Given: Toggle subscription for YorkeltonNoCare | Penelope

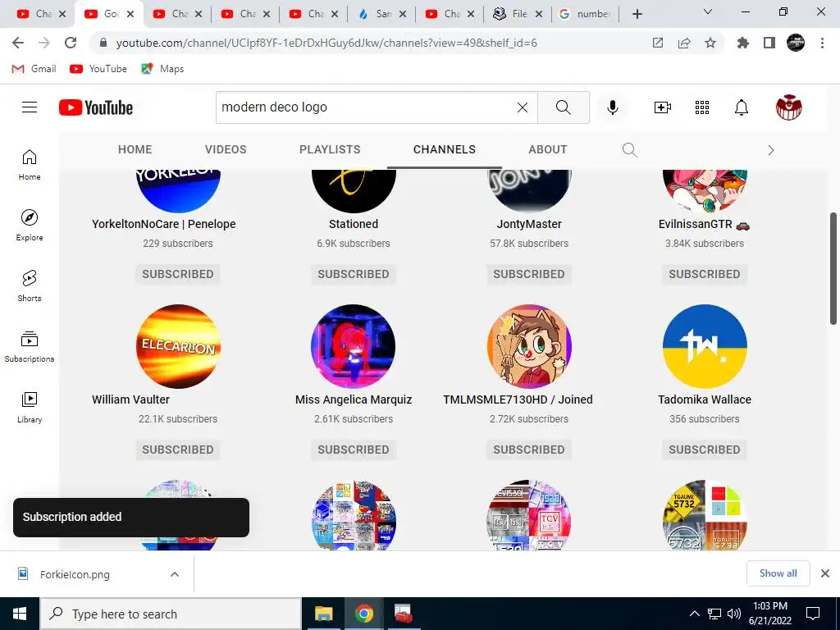Looking at the screenshot, I should pyautogui.click(x=178, y=274).
